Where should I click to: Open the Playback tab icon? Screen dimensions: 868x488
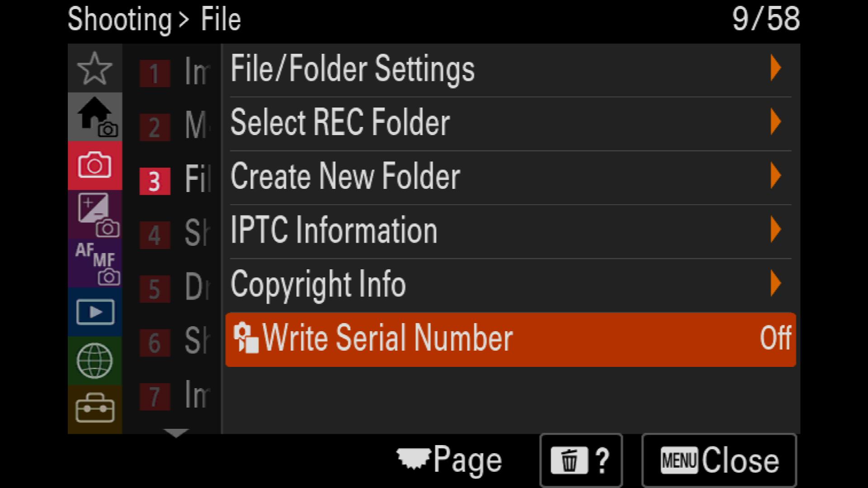(x=95, y=312)
